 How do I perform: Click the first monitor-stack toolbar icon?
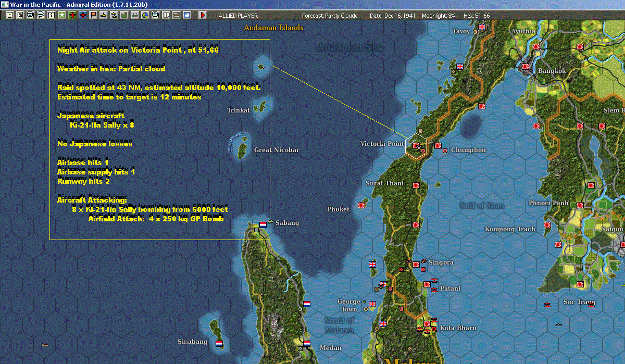tap(31, 16)
